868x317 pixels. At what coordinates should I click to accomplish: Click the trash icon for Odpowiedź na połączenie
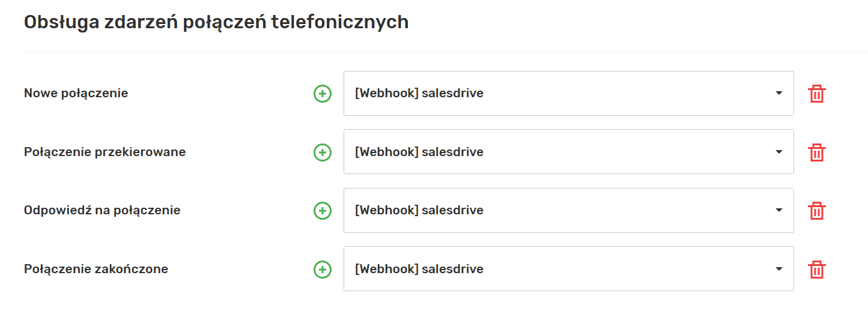816,211
